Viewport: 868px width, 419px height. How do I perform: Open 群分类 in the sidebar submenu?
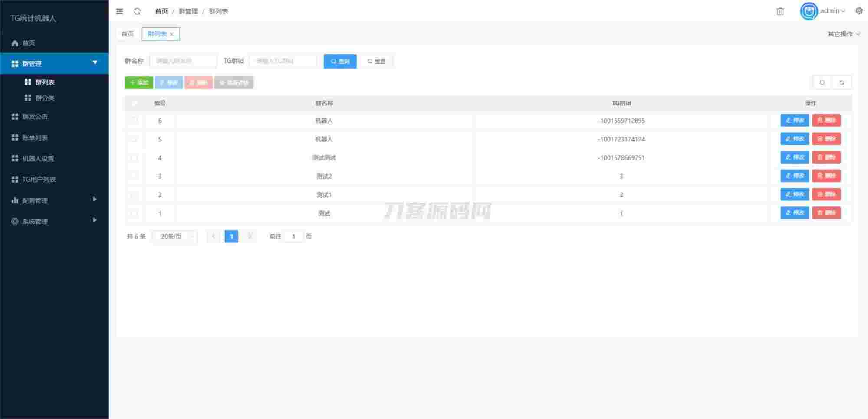(45, 98)
